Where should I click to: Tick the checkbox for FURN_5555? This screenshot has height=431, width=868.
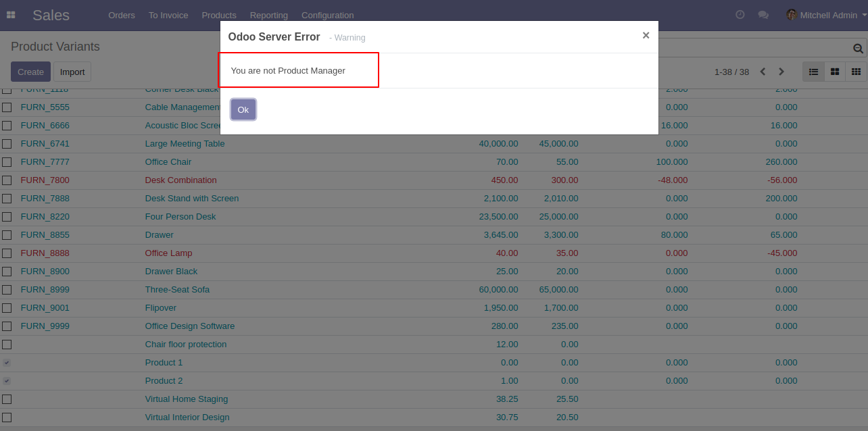pos(7,107)
